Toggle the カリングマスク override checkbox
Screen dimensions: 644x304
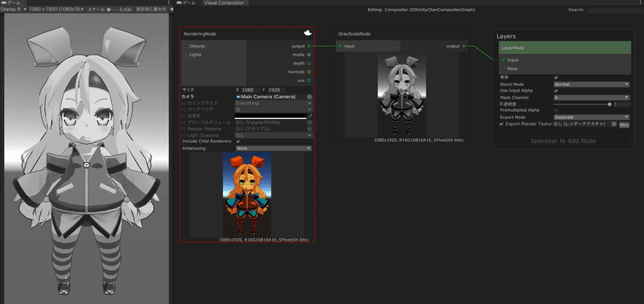click(184, 104)
